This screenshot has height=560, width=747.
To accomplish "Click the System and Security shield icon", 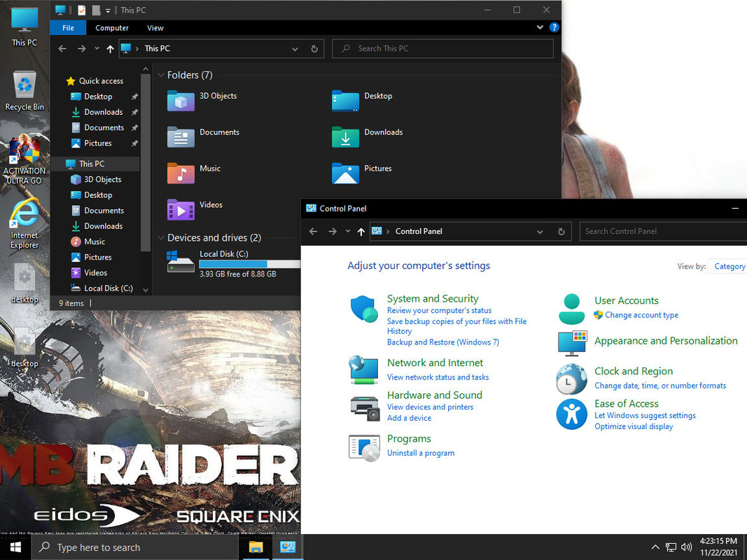I will click(365, 309).
